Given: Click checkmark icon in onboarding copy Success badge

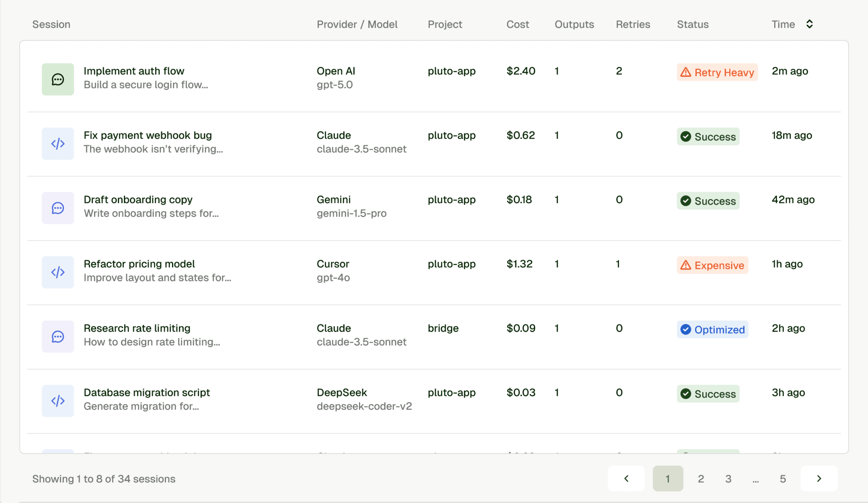Looking at the screenshot, I should [686, 201].
